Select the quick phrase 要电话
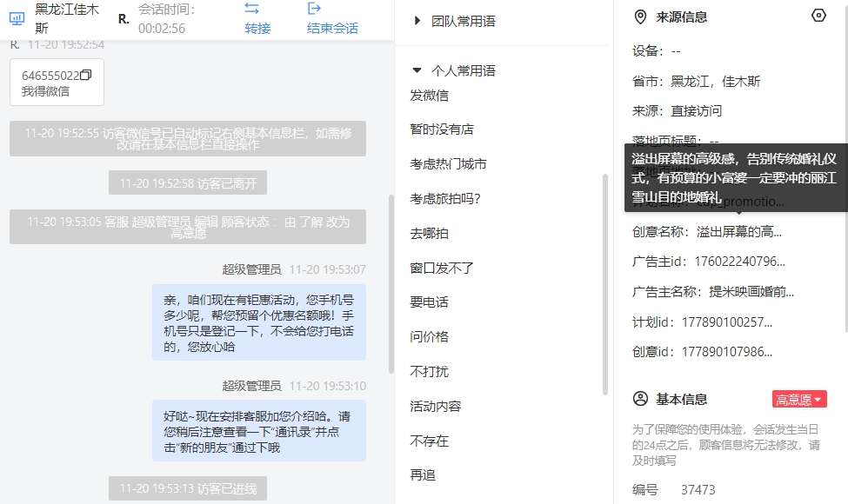Image resolution: width=848 pixels, height=504 pixels. tap(430, 302)
